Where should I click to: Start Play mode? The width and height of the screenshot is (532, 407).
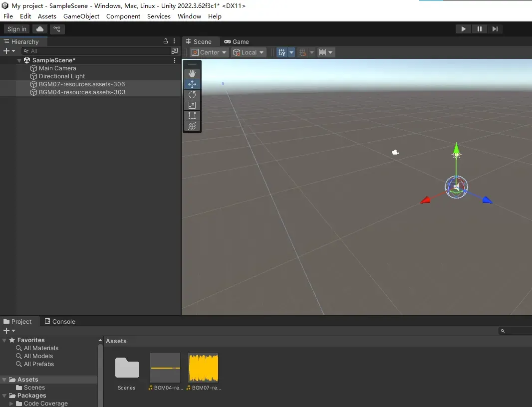[x=463, y=29]
